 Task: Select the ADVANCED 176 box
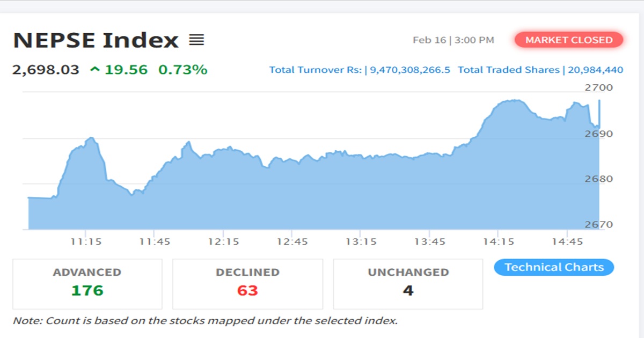pyautogui.click(x=87, y=284)
